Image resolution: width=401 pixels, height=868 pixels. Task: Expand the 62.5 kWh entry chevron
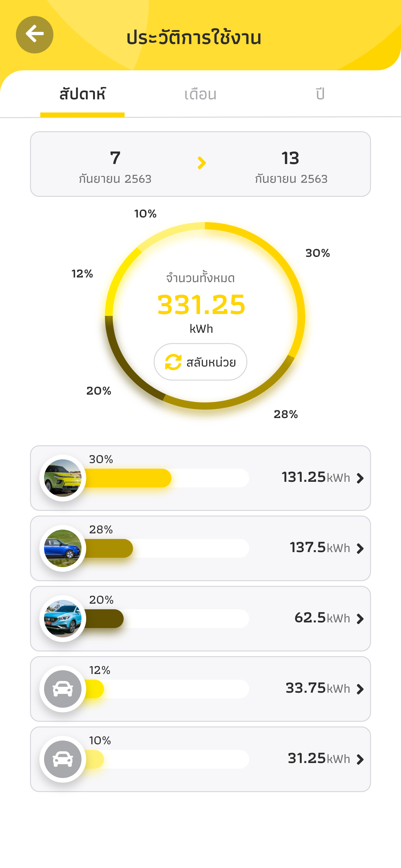coord(360,619)
